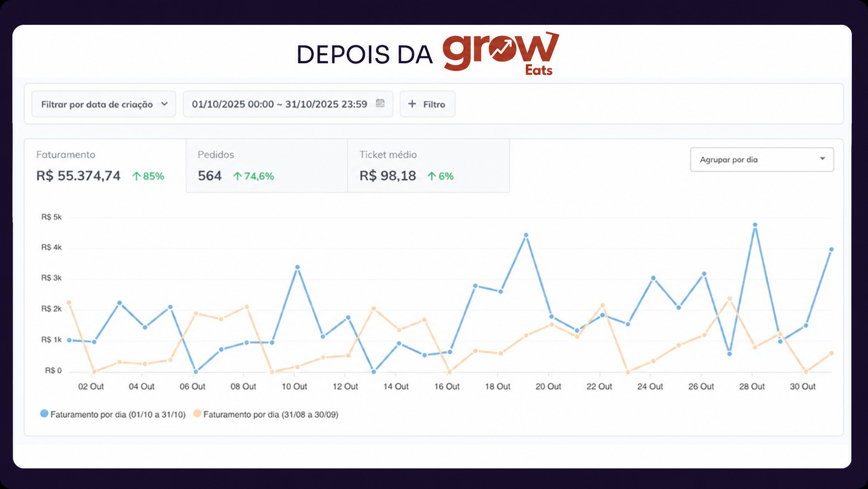Toggle legend 'Faturamento por dia (31/08 a 30/09)'
This screenshot has height=489, width=868.
[266, 414]
